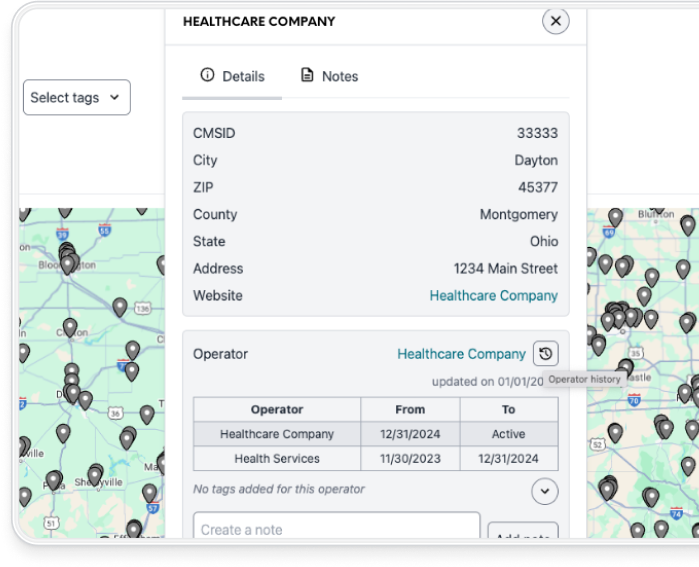
Task: Click the info icon on Details tab
Action: (x=208, y=75)
